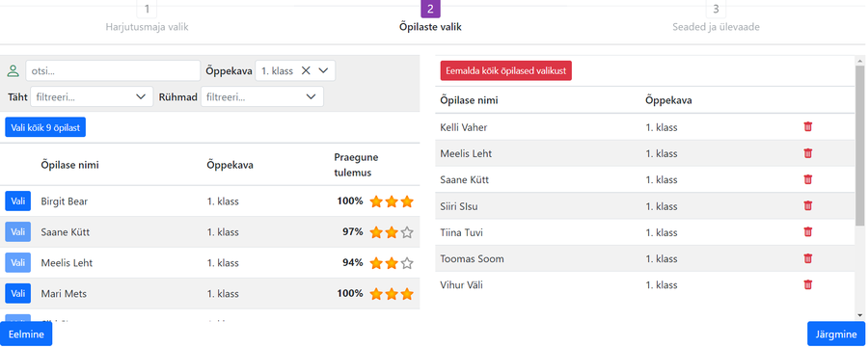This screenshot has height=348, width=868.
Task: Remove Meelis Leht with trash icon
Action: (x=807, y=153)
